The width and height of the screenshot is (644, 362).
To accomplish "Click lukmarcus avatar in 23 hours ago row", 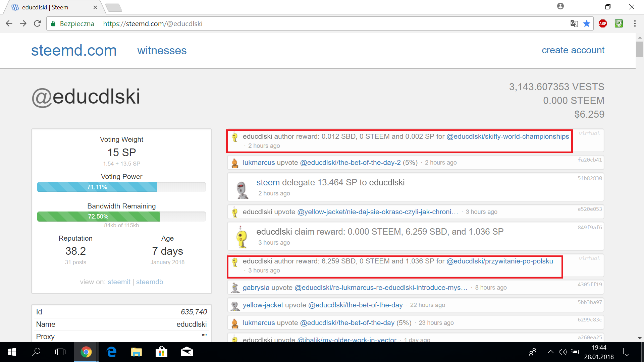I will 235,323.
